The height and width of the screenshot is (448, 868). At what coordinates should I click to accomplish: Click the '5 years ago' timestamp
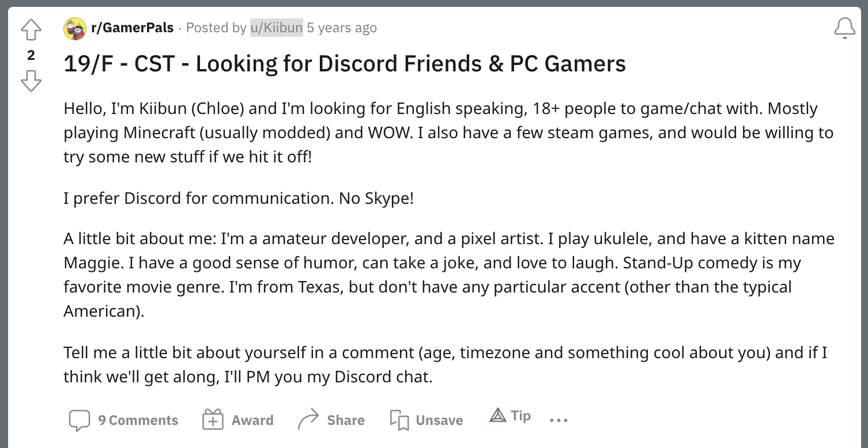(x=342, y=28)
